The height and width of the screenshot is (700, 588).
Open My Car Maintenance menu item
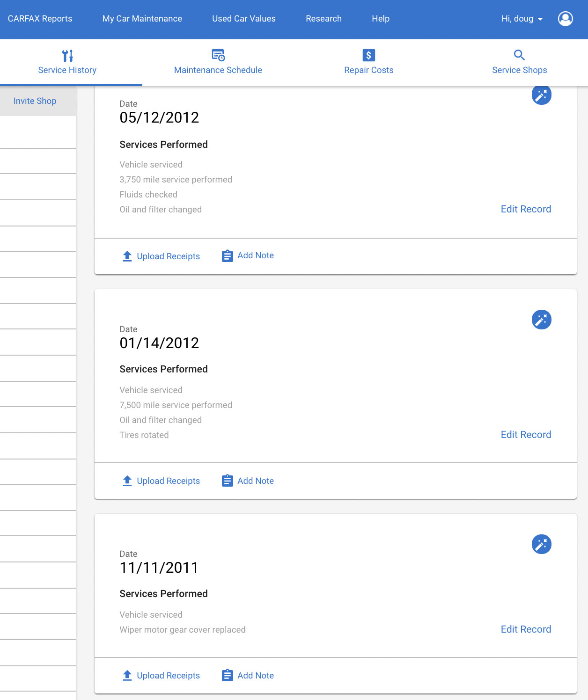(142, 19)
